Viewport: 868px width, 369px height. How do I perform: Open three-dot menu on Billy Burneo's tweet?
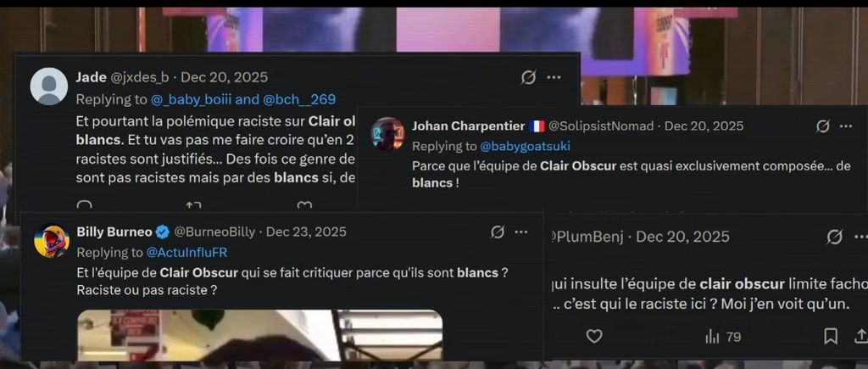[x=521, y=232]
